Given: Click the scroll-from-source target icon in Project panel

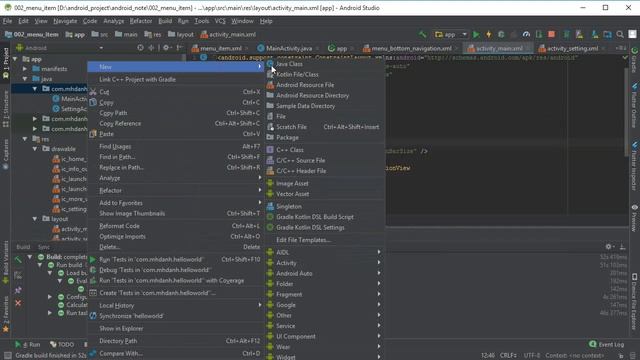Looking at the screenshot, I should [140, 48].
